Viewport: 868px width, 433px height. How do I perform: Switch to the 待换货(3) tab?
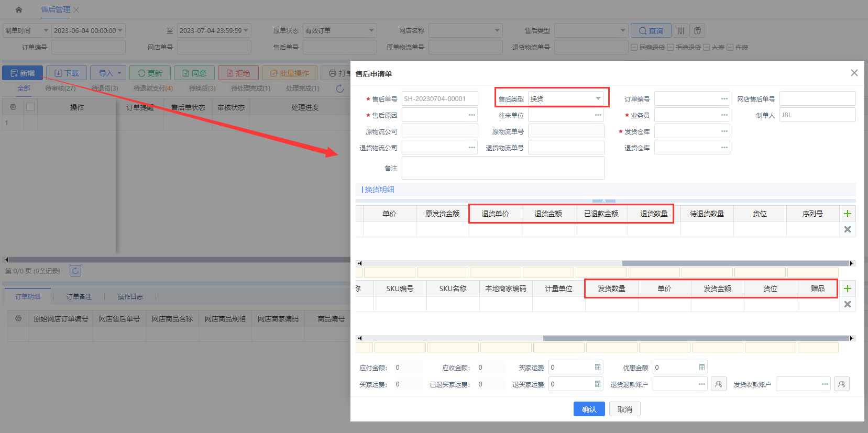pyautogui.click(x=202, y=88)
